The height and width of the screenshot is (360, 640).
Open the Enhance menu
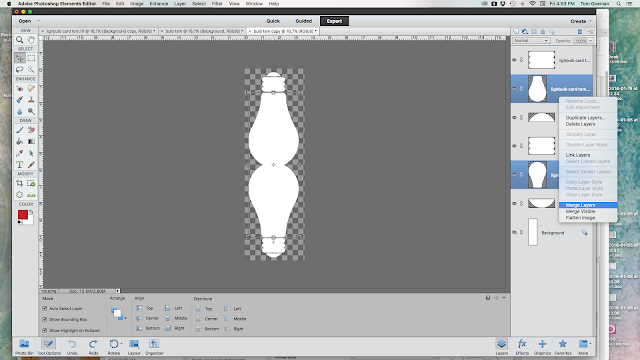click(x=158, y=4)
